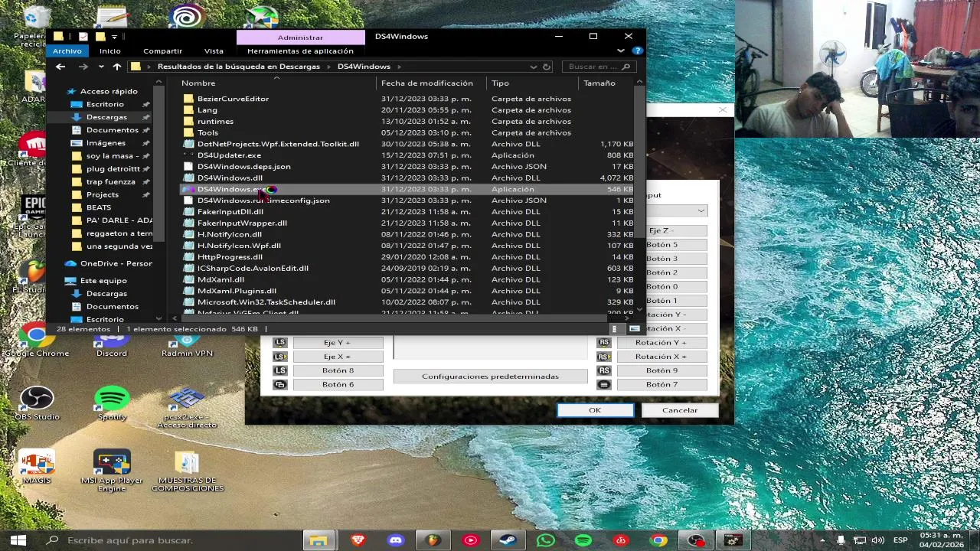
Task: Click DS4Windows in the address breadcrumb
Action: pos(364,67)
